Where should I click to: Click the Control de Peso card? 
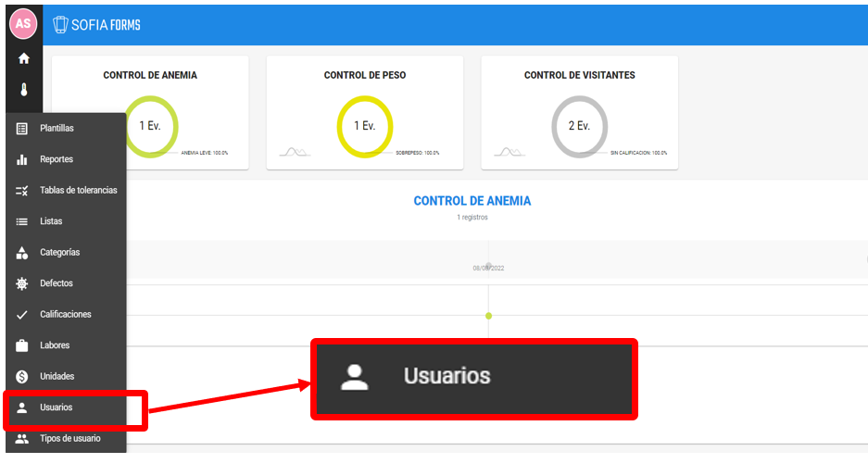[x=364, y=113]
